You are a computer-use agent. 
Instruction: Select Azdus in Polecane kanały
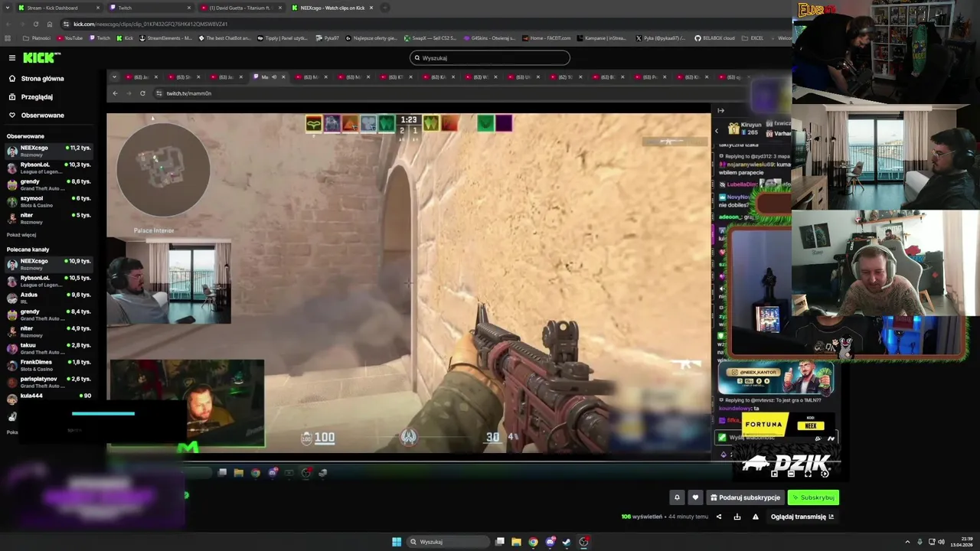[x=47, y=298]
